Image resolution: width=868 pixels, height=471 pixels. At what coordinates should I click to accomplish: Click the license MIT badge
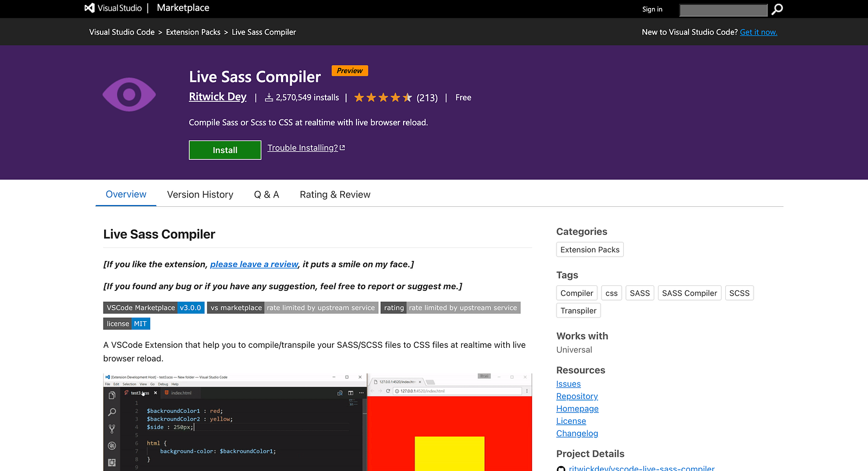pyautogui.click(x=127, y=324)
